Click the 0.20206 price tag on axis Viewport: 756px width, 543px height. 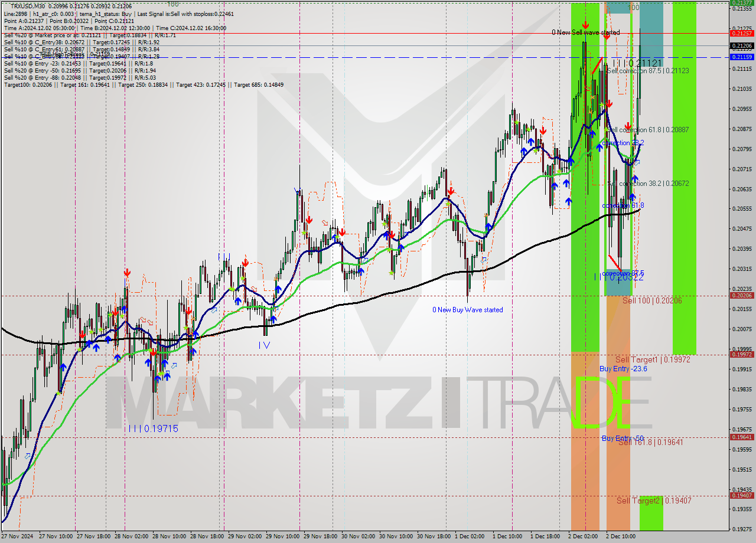742,296
